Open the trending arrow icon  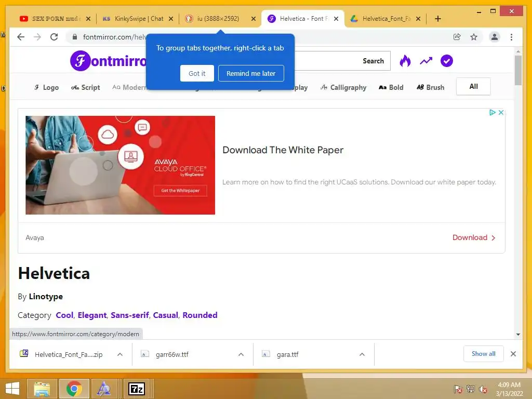pos(426,61)
